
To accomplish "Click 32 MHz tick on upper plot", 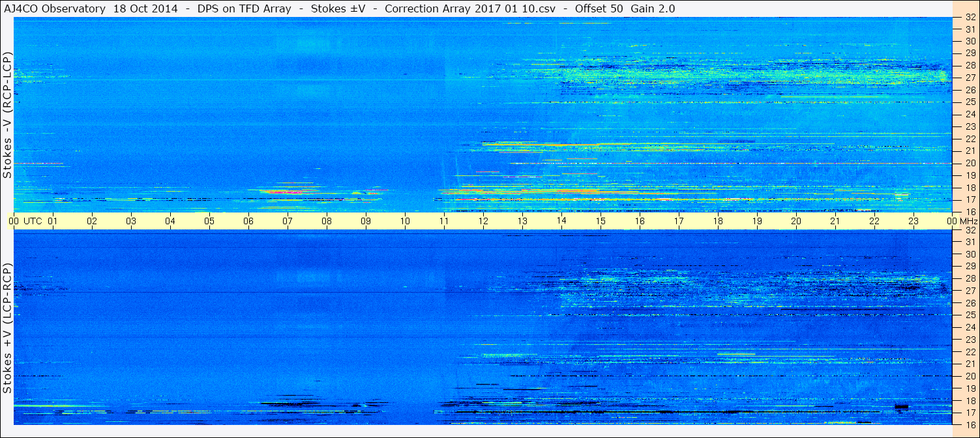I will click(970, 18).
